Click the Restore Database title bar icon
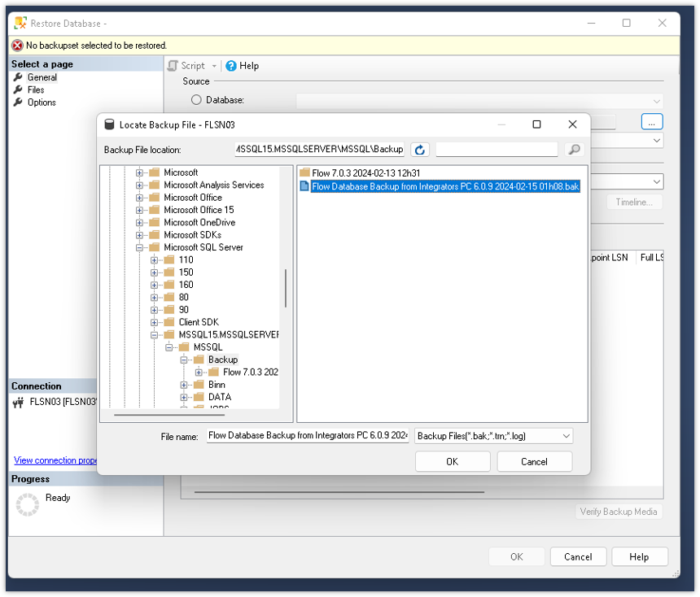 (20, 23)
